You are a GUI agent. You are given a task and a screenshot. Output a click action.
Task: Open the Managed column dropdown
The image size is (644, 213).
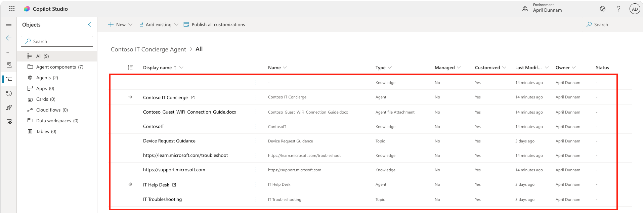[x=459, y=68]
